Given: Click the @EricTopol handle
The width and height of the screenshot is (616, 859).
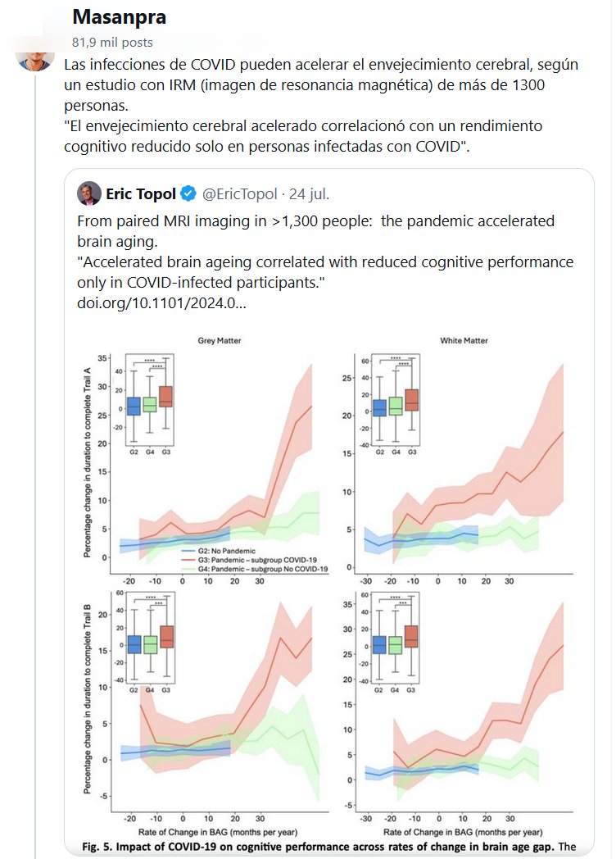Looking at the screenshot, I should click(240, 194).
